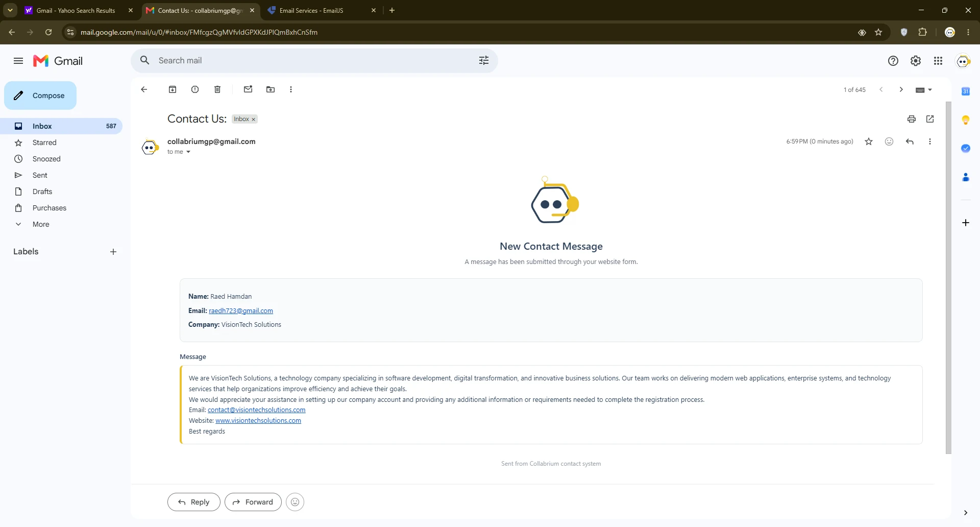Open the message's three-dot More menu
Screen dimensions: 980x527
(x=930, y=141)
